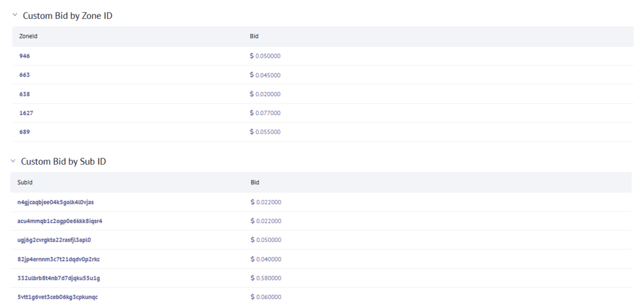Click the $0.580000 bid value
The image size is (644, 308).
[x=269, y=278]
